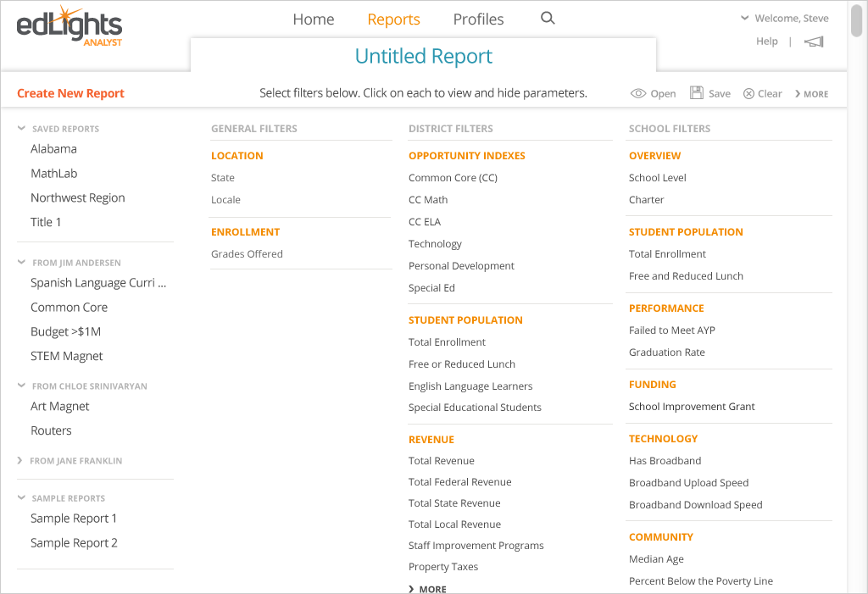The width and height of the screenshot is (868, 594).
Task: Click the Save floppy disk icon
Action: 697,93
